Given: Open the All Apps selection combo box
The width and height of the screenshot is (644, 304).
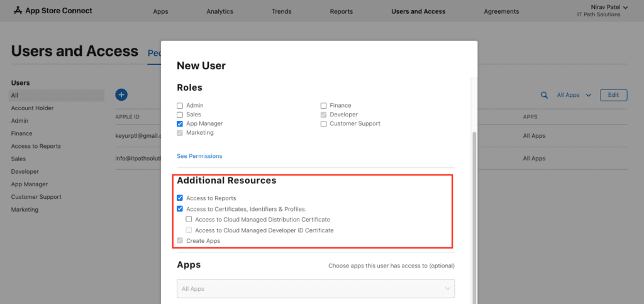Looking at the screenshot, I should [x=316, y=289].
